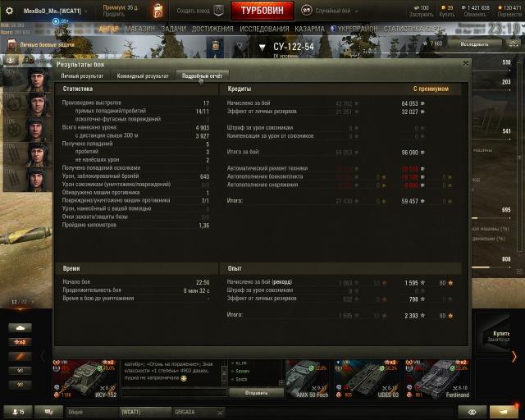
Task: Click the red ТУРБОВИН battle button
Action: tap(262, 11)
